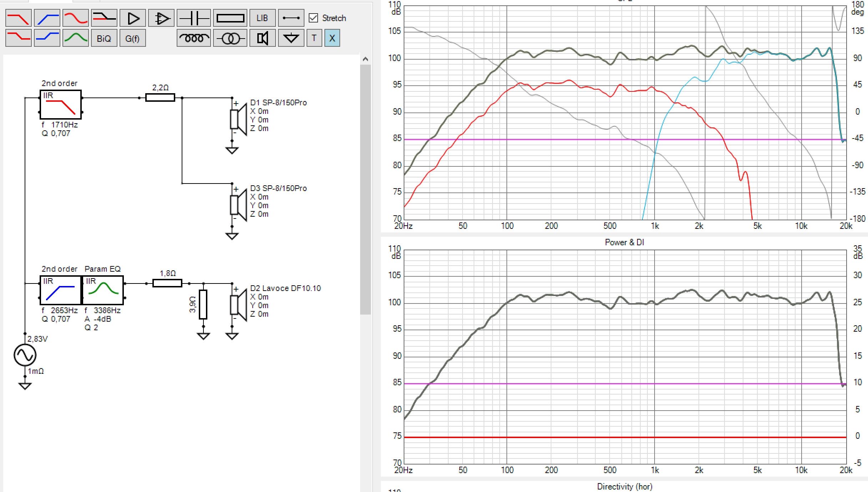Screen dimensions: 868x492
Task: Open the LIB component library
Action: click(262, 18)
